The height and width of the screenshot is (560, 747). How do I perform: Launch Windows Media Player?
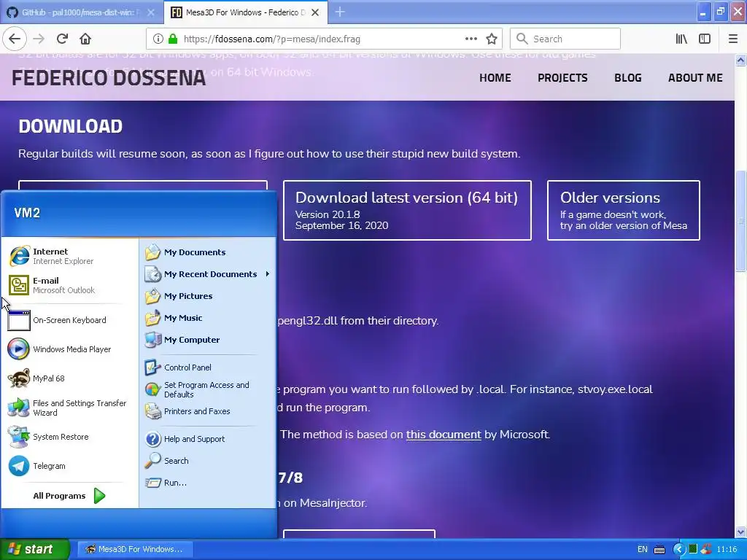click(69, 349)
